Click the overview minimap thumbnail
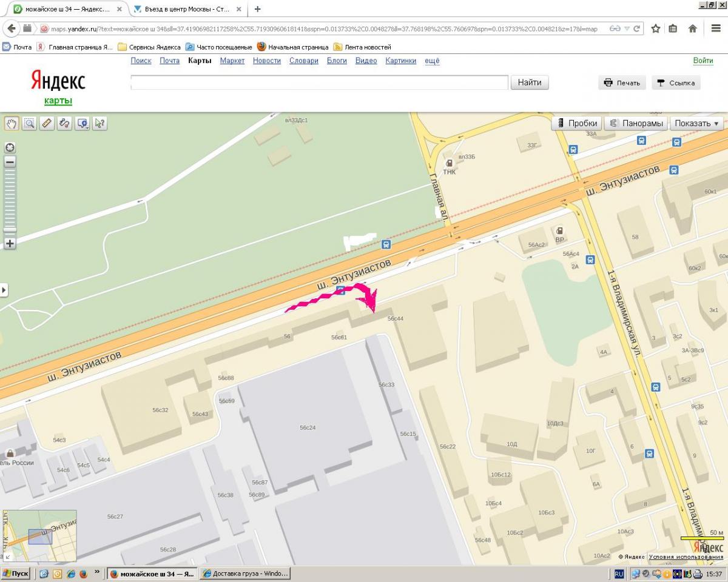 pyautogui.click(x=40, y=536)
